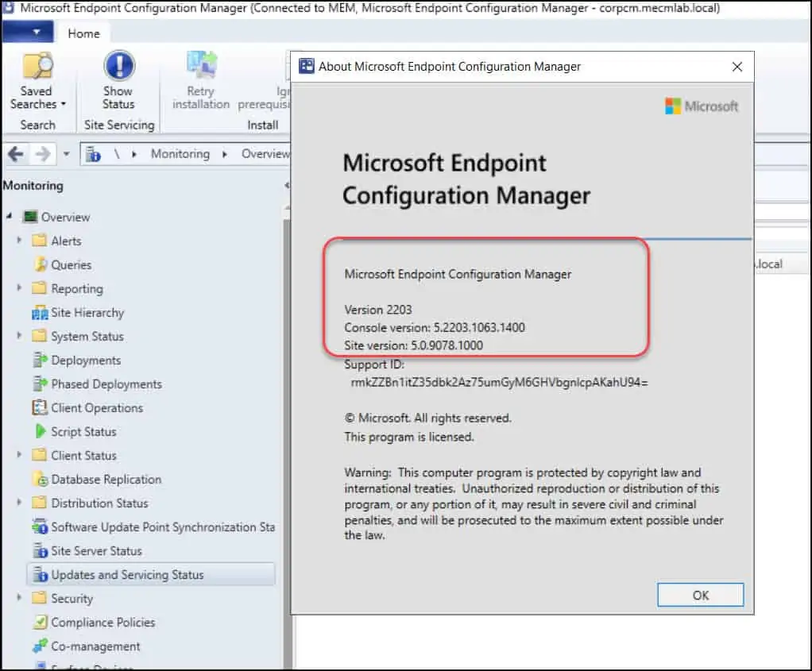Expand the Security tree node
The width and height of the screenshot is (812, 671).
[19, 597]
